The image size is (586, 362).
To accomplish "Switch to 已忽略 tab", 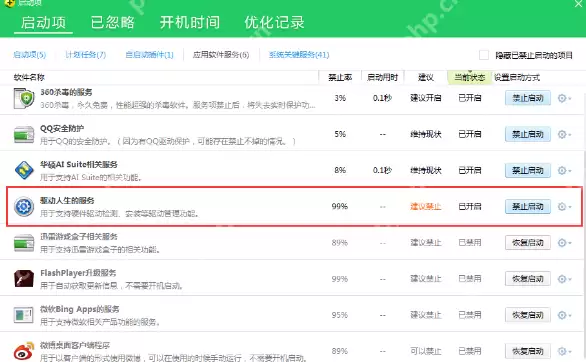I will pyautogui.click(x=112, y=22).
